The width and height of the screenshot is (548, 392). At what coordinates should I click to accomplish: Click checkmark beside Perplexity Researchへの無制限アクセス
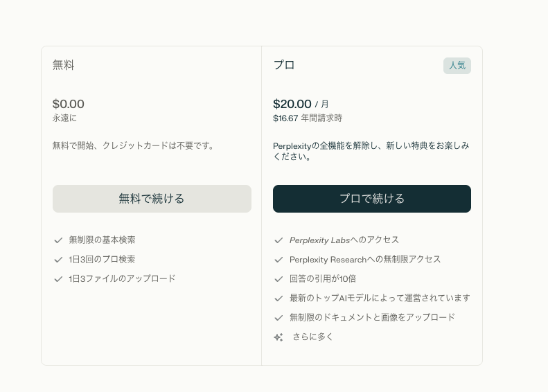click(279, 260)
